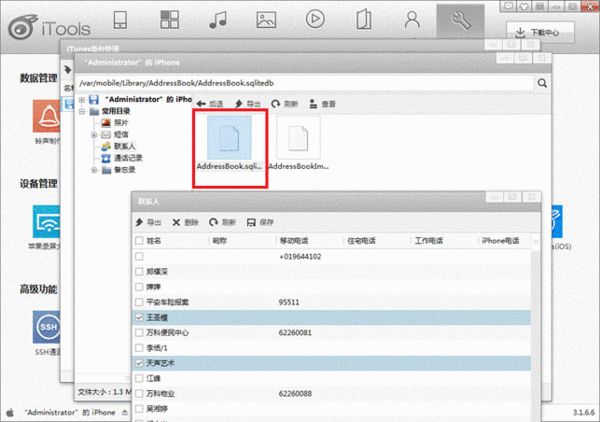Image resolution: width=600 pixels, height=422 pixels.
Task: Click version number 3.1.6.6
Action: point(584,413)
